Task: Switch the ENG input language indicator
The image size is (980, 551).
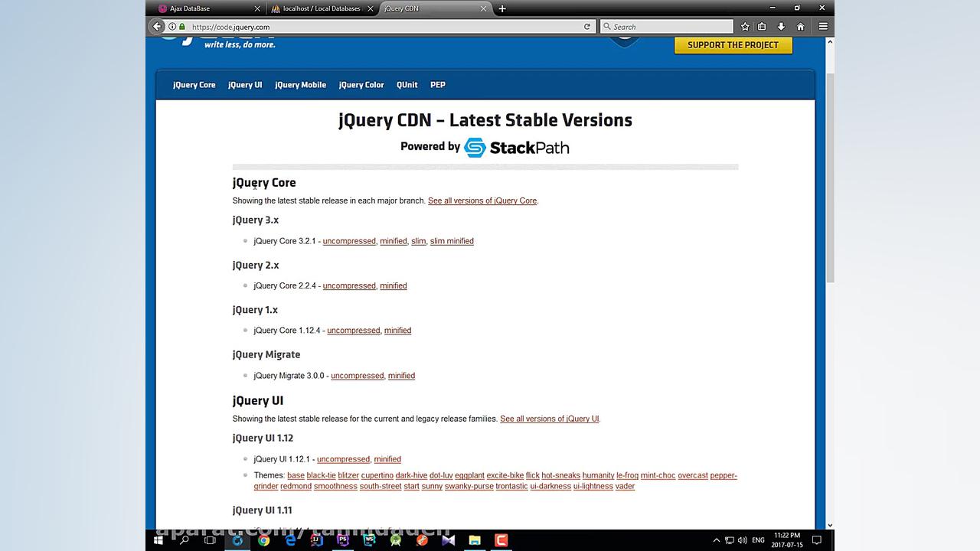Action: point(758,540)
